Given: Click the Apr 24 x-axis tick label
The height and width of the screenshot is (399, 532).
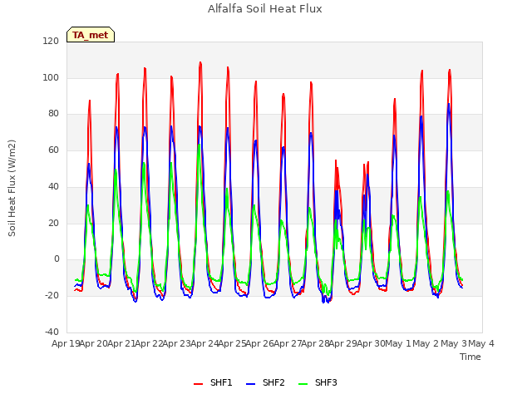Looking at the screenshot, I should point(204,343).
